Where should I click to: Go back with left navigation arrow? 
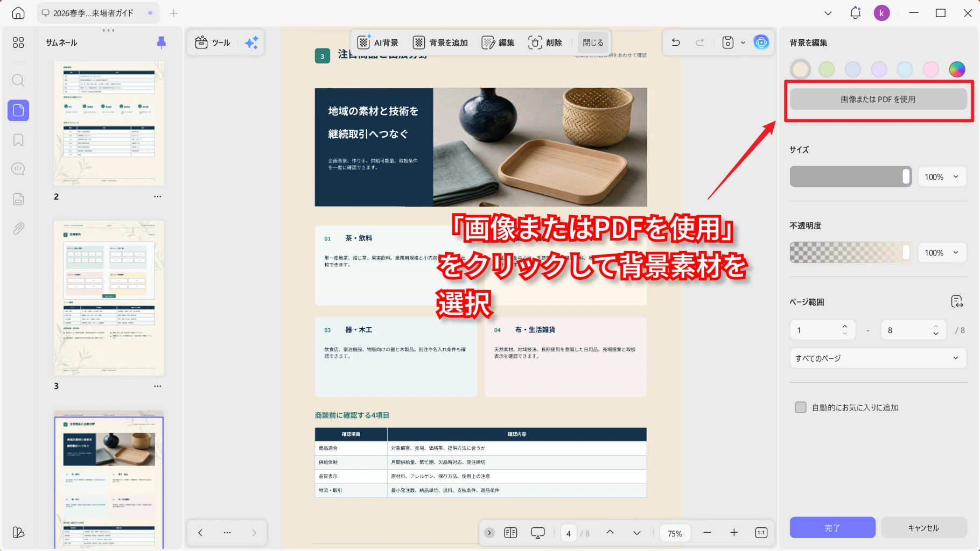[x=200, y=533]
